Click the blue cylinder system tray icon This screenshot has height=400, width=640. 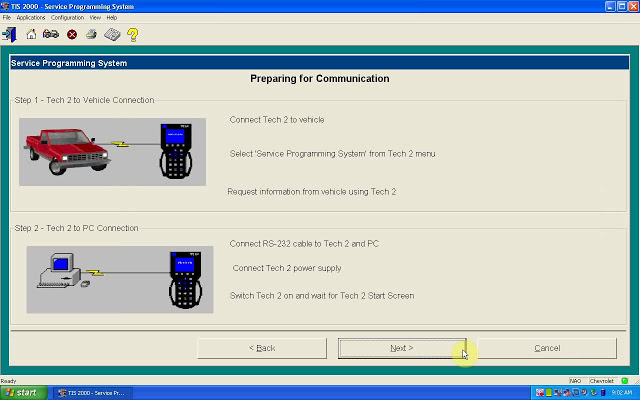point(603,393)
